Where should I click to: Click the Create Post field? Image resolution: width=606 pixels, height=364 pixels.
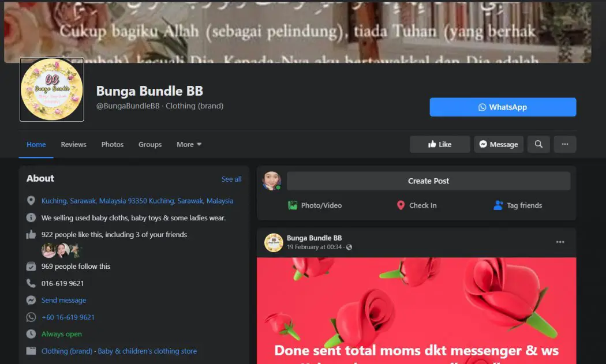tap(429, 181)
